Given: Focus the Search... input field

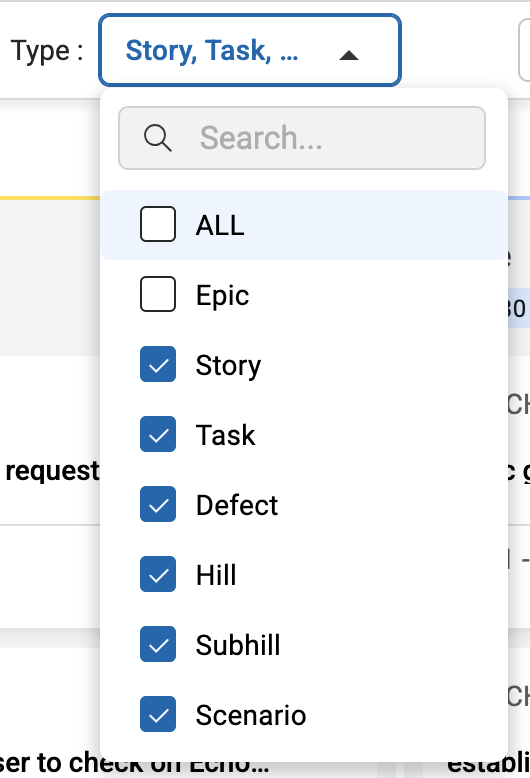Looking at the screenshot, I should pos(302,138).
